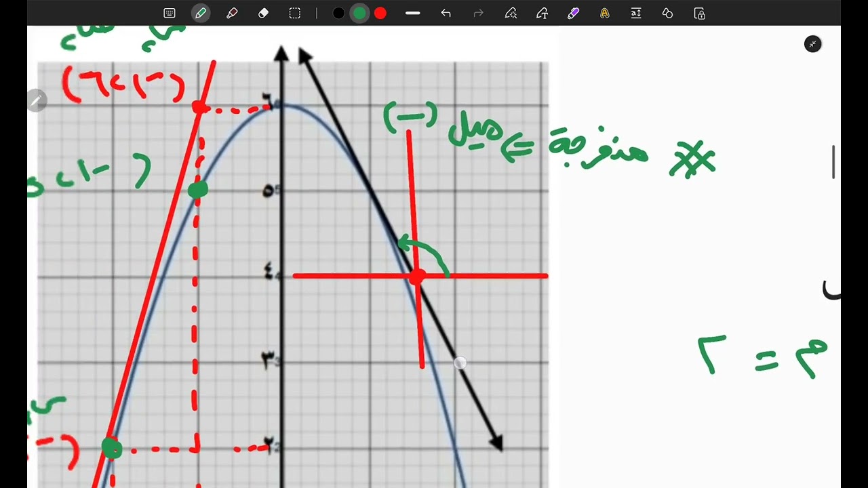Choose the green pen color
Screen dimensions: 868x488
coord(359,14)
